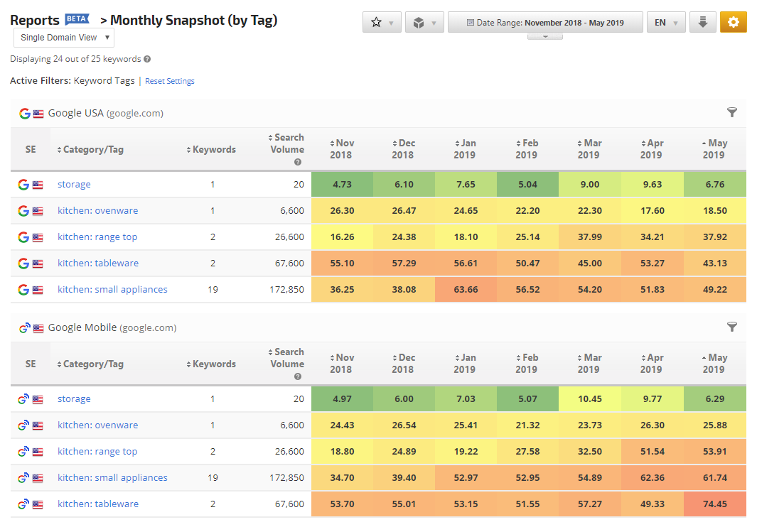The image size is (757, 532).
Task: Click the Reports breadcrumb title
Action: [35, 21]
